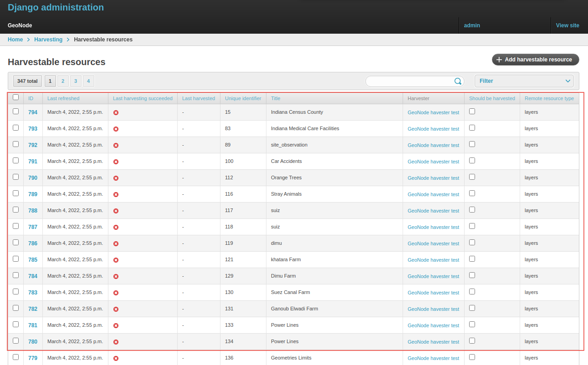This screenshot has width=588, height=365.
Task: Select row checkbox for ID 794
Action: [15, 111]
